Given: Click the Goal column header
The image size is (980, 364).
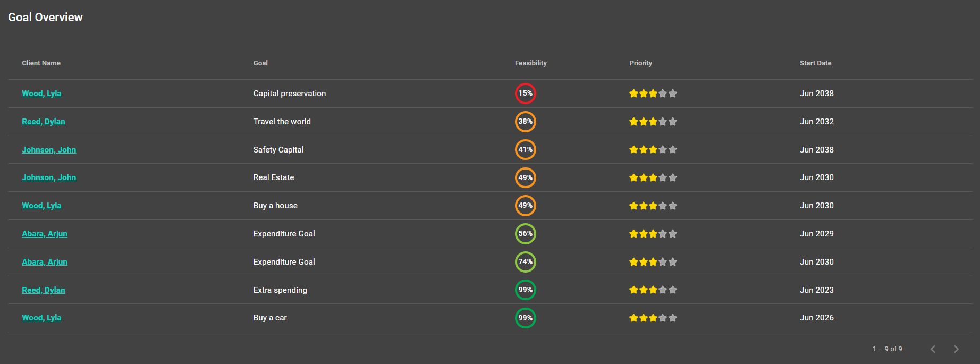Looking at the screenshot, I should point(260,63).
